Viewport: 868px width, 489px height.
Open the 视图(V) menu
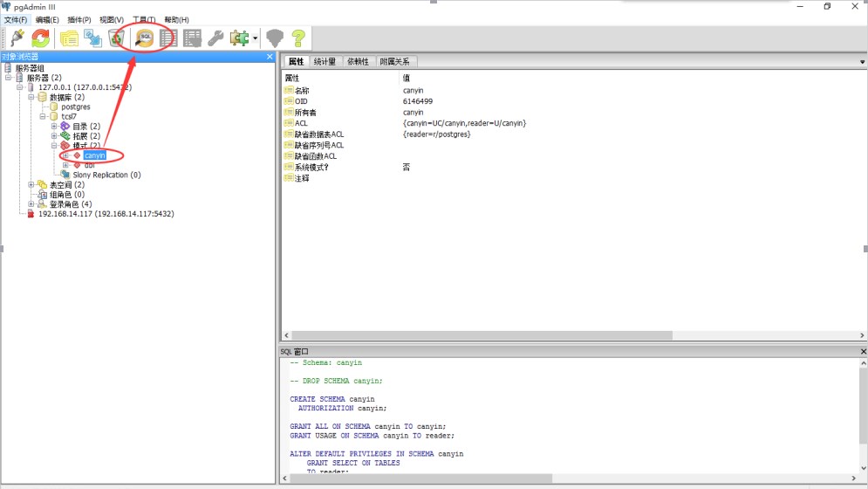[112, 20]
